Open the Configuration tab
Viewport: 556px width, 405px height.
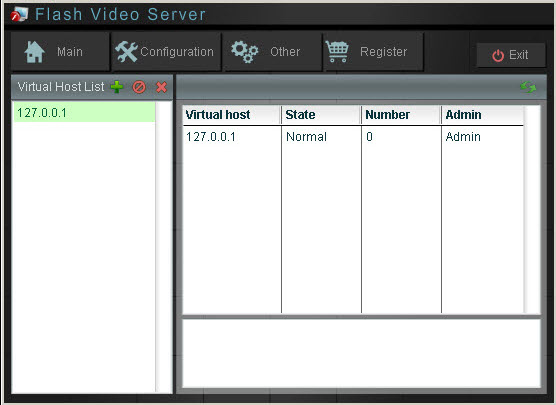point(166,52)
